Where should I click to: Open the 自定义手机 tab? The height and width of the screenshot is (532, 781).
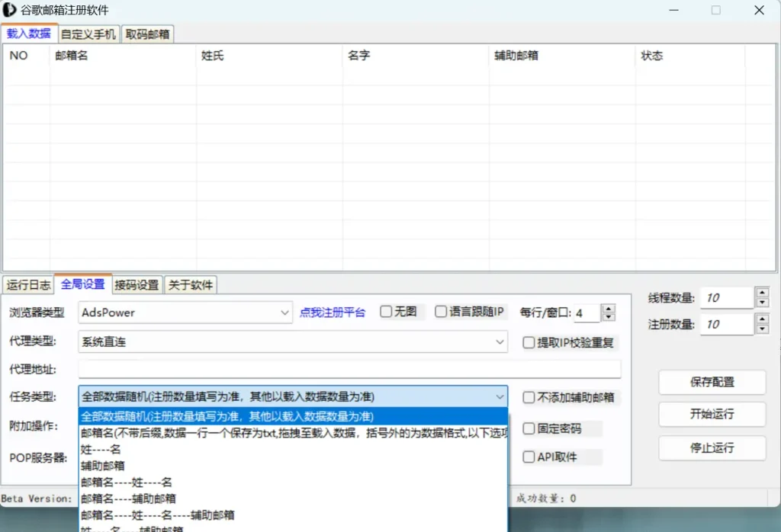[88, 34]
